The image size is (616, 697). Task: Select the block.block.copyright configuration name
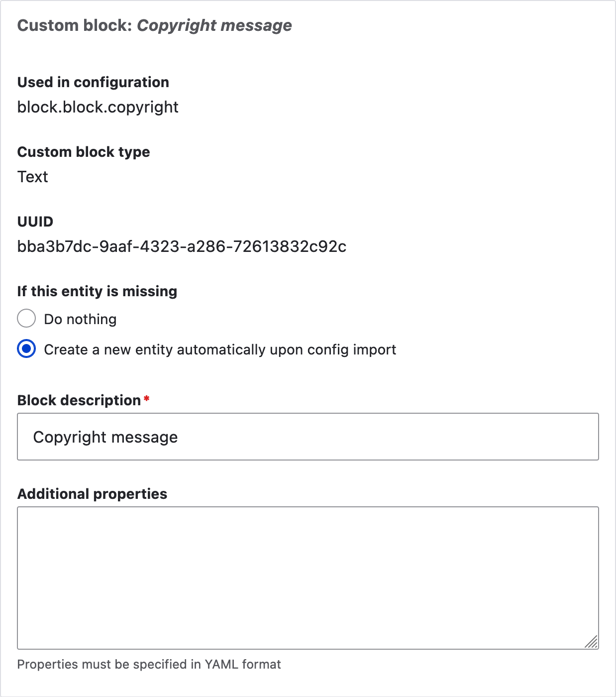coord(98,107)
